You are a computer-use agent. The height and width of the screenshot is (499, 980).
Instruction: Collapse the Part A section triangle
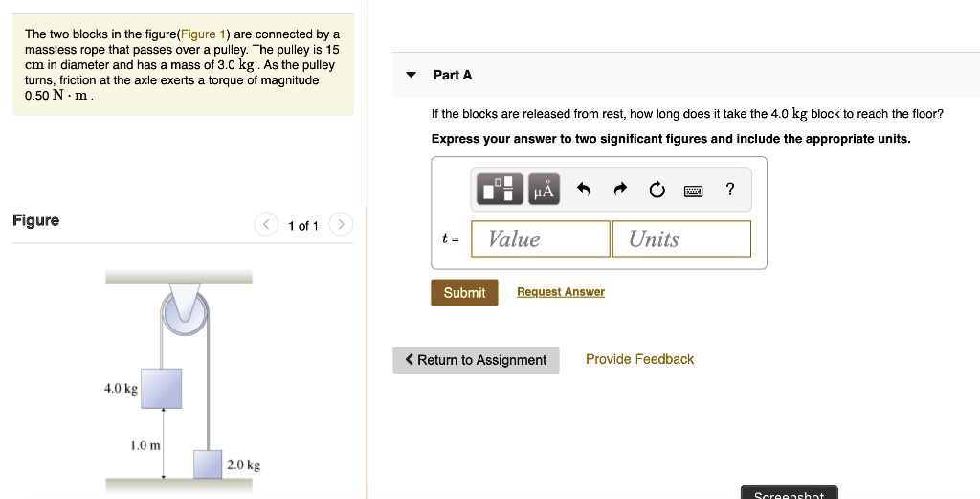[x=412, y=75]
